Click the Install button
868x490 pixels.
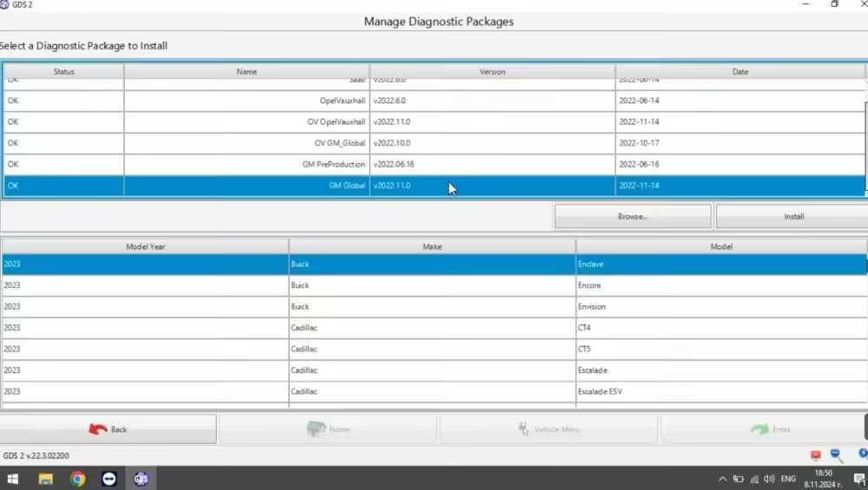pos(792,217)
